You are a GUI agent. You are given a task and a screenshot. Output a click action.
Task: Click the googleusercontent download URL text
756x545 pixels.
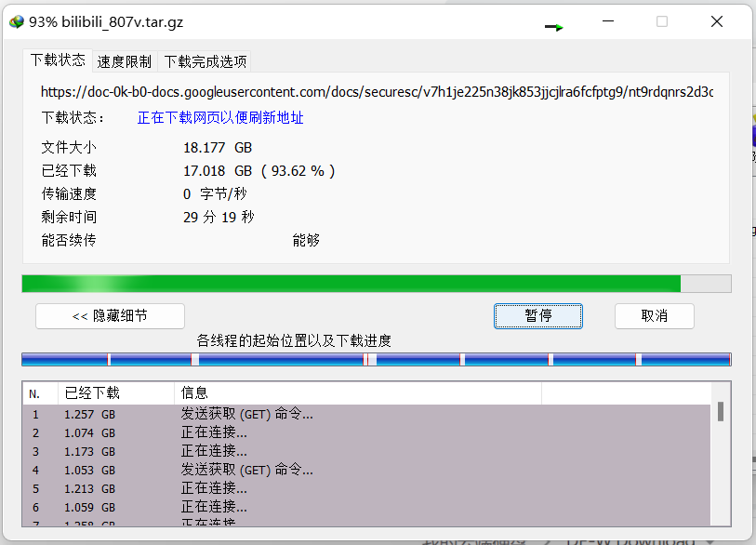coord(377,92)
